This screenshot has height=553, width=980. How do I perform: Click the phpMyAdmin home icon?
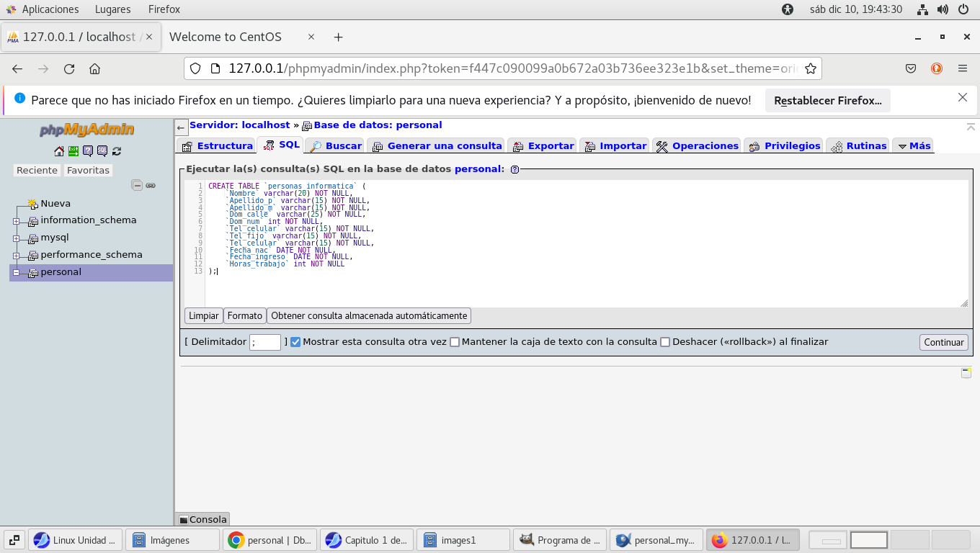[59, 151]
